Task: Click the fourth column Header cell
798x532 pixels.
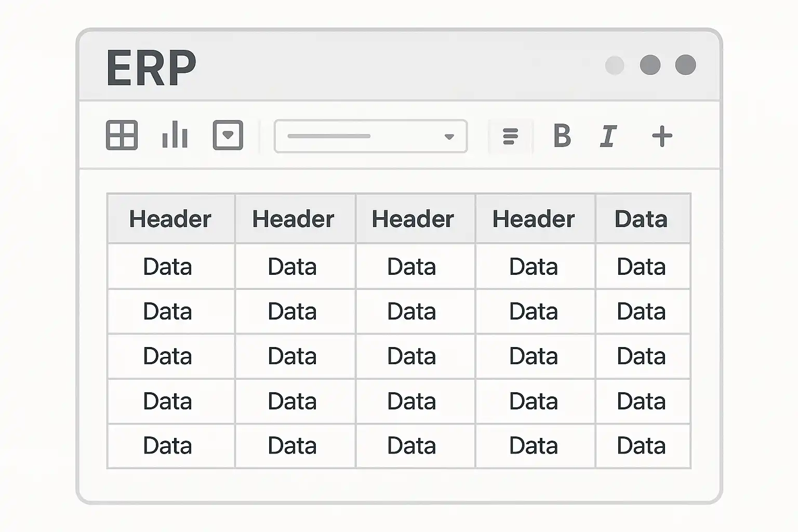Action: point(534,219)
